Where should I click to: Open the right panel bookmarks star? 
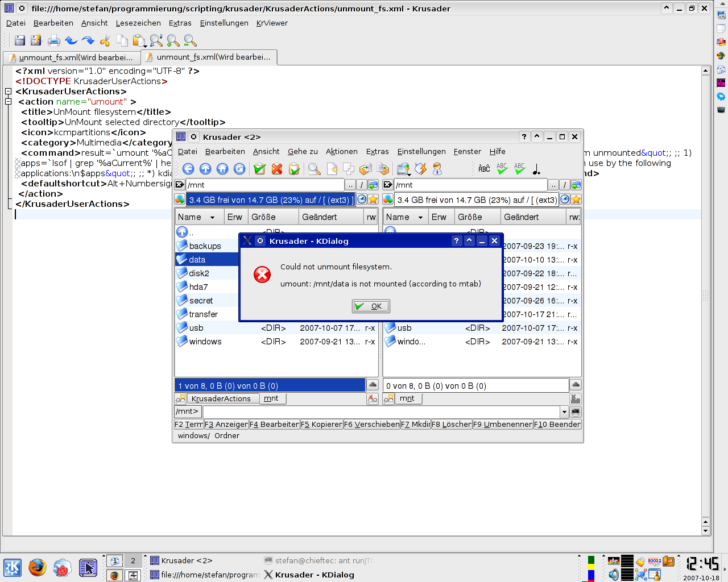tap(576, 199)
